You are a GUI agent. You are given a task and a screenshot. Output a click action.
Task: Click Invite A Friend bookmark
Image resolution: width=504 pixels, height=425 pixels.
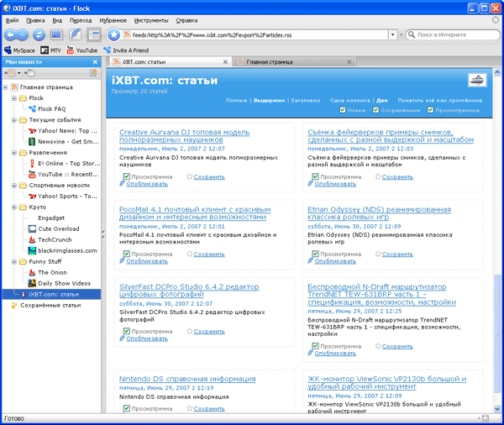(126, 50)
